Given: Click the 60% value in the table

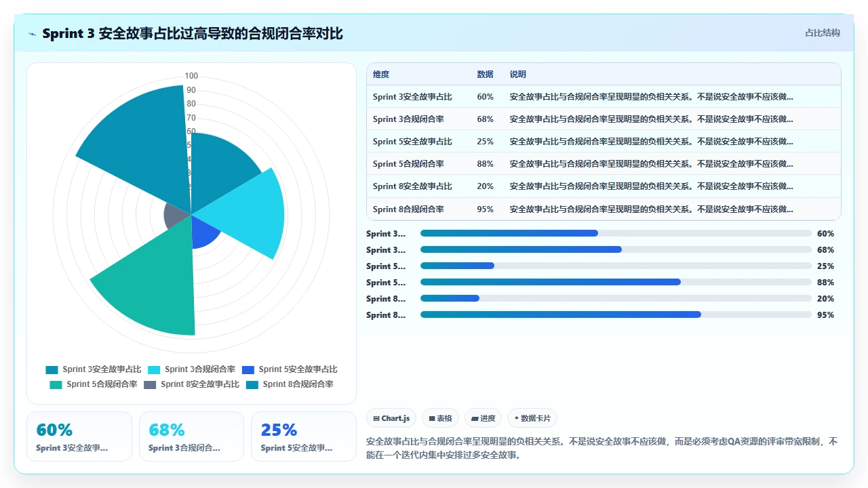Looking at the screenshot, I should click(x=486, y=97).
